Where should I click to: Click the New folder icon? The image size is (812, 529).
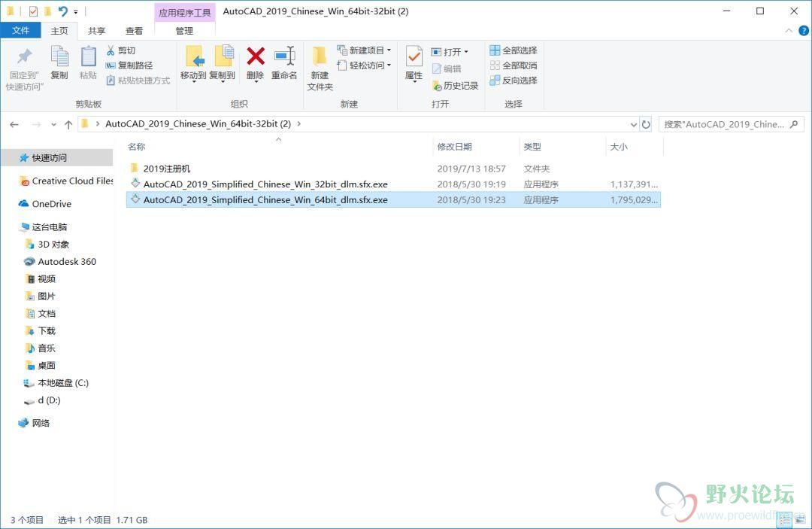point(320,56)
